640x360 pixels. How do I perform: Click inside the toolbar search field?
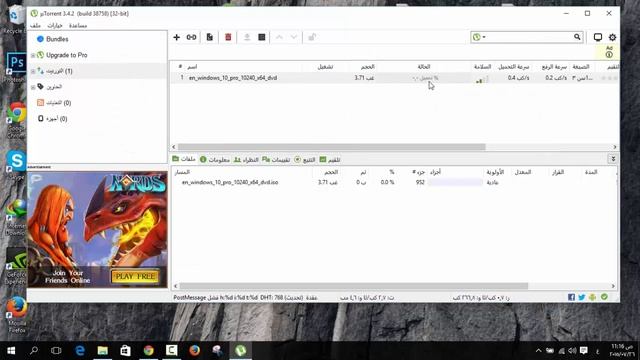click(x=529, y=37)
